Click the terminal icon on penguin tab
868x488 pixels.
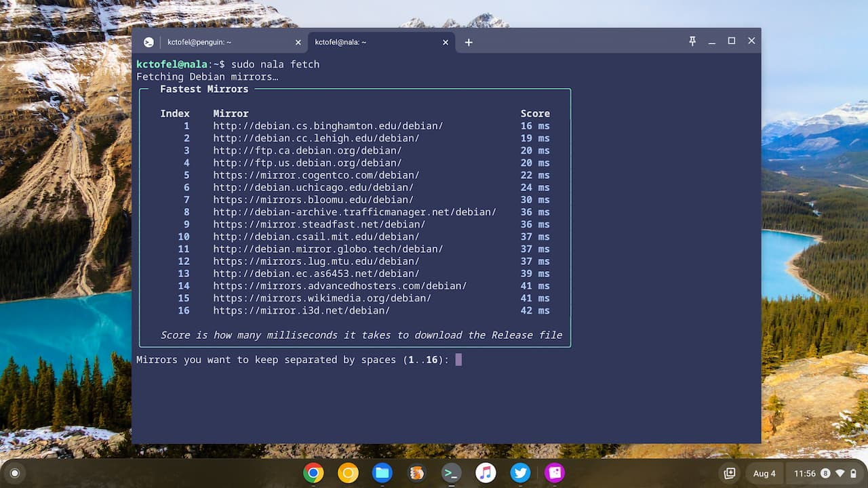149,42
